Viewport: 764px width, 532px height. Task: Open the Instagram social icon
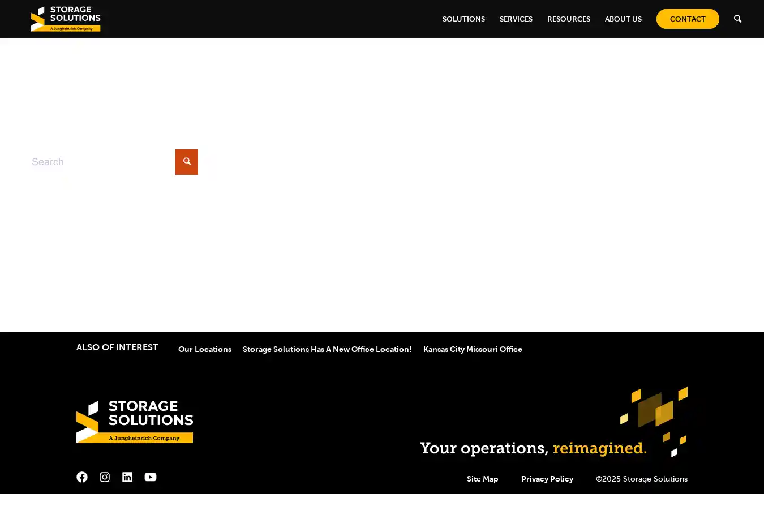click(105, 477)
